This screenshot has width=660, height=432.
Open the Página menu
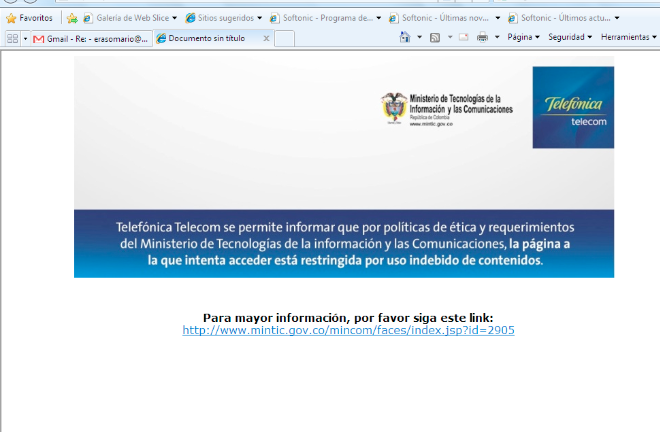523,37
